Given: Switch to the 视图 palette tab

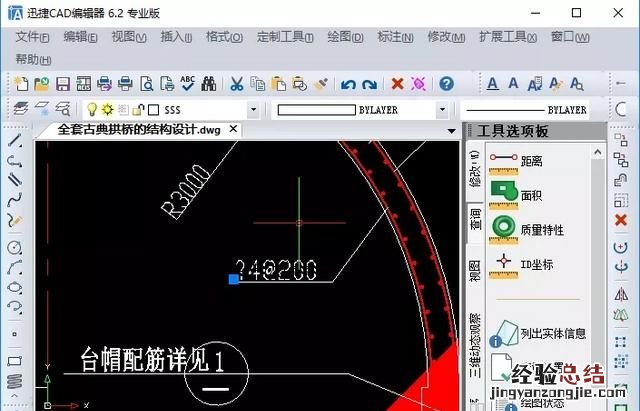Looking at the screenshot, I should click(x=475, y=271).
